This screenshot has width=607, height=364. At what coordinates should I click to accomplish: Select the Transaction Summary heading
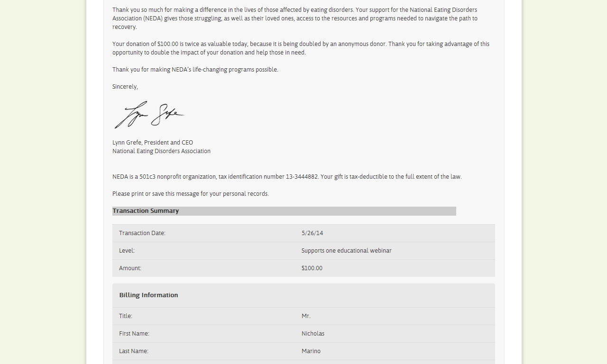click(x=146, y=211)
